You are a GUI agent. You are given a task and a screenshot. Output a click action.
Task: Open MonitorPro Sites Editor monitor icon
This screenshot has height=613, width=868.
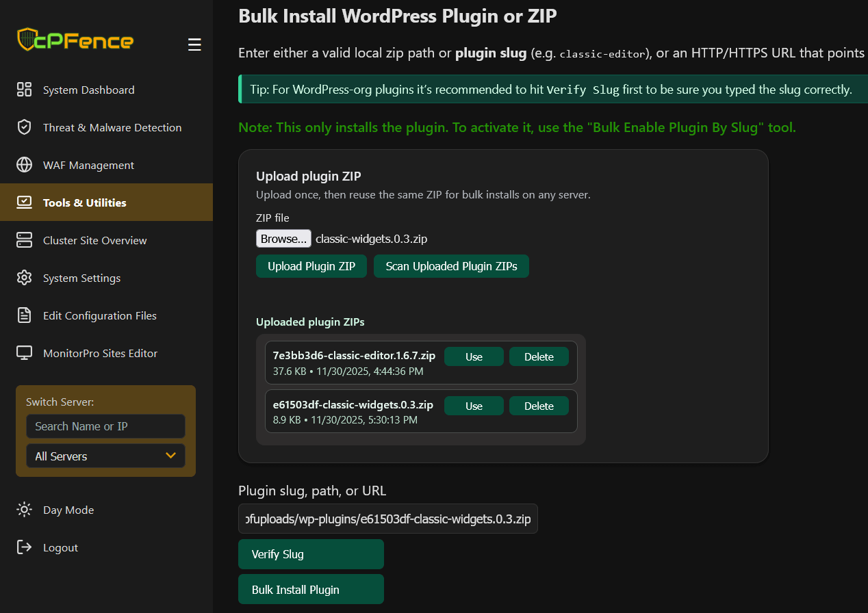25,353
